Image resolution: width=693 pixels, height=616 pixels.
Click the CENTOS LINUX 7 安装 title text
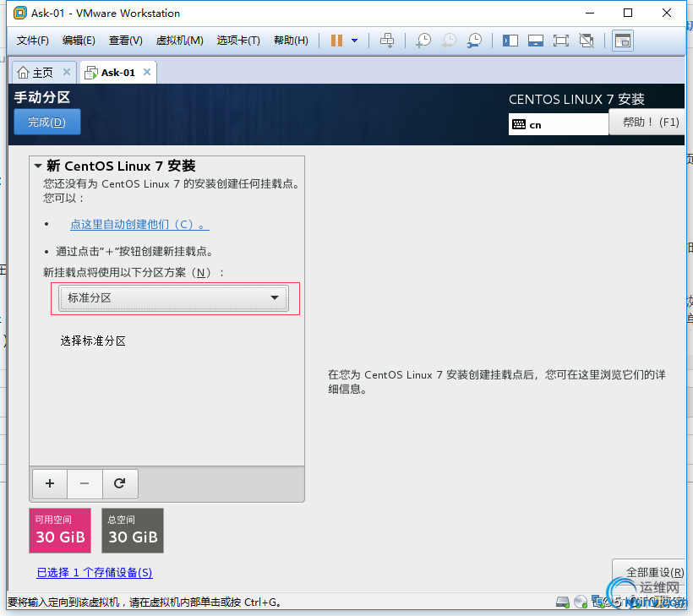pos(576,99)
